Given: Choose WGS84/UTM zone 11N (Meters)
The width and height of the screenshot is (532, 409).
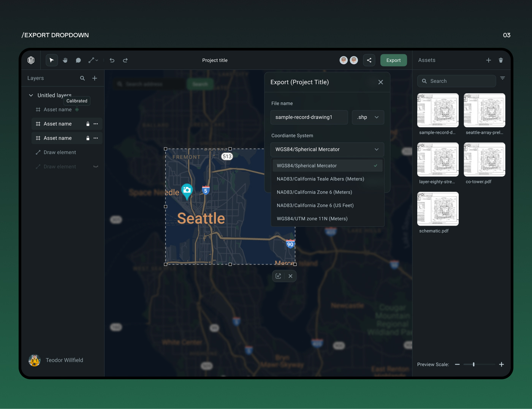Looking at the screenshot, I should [x=312, y=218].
